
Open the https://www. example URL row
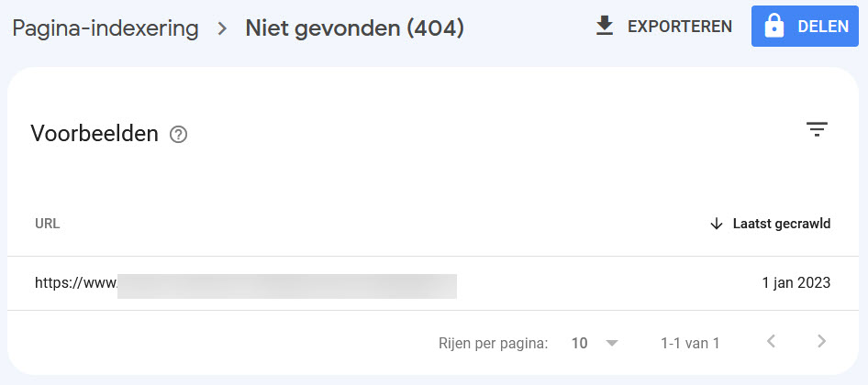[246, 283]
